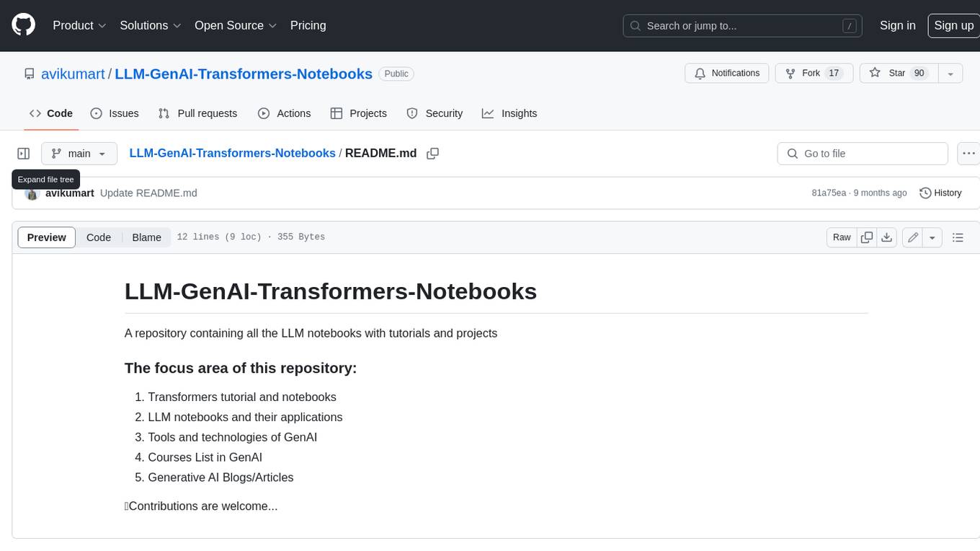Open the document outline
The height and width of the screenshot is (551, 980).
(958, 237)
